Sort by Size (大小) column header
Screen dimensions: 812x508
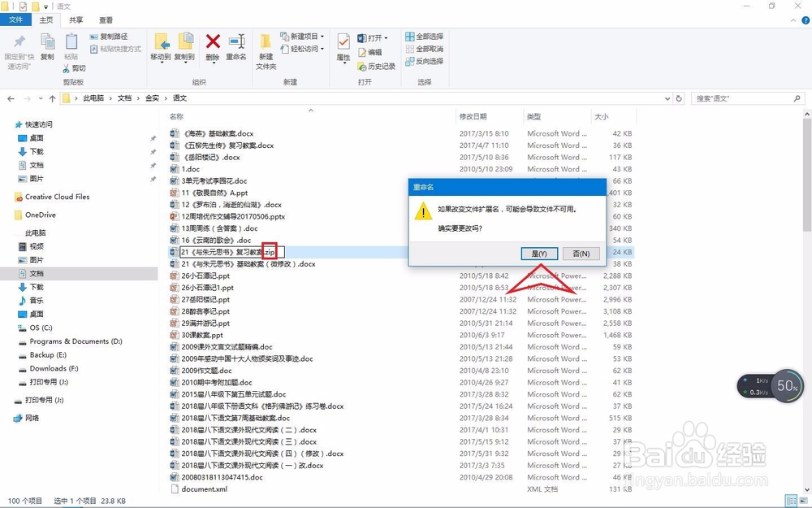click(601, 116)
